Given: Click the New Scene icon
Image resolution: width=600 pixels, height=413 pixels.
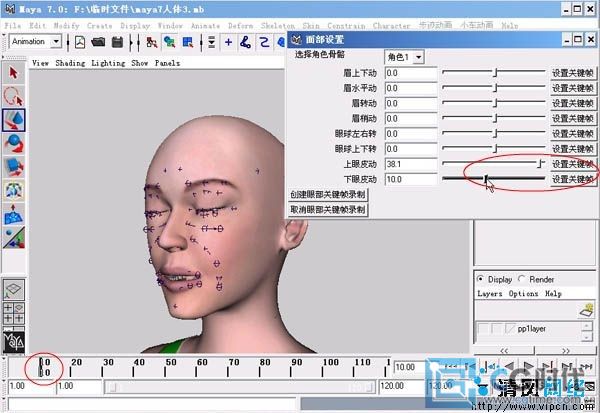Looking at the screenshot, I should pyautogui.click(x=80, y=42).
